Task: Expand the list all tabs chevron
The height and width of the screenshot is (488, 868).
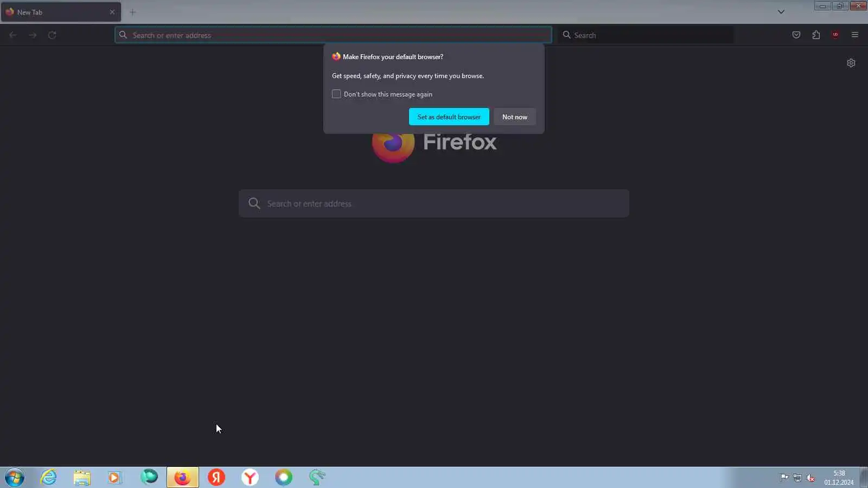Action: (781, 12)
